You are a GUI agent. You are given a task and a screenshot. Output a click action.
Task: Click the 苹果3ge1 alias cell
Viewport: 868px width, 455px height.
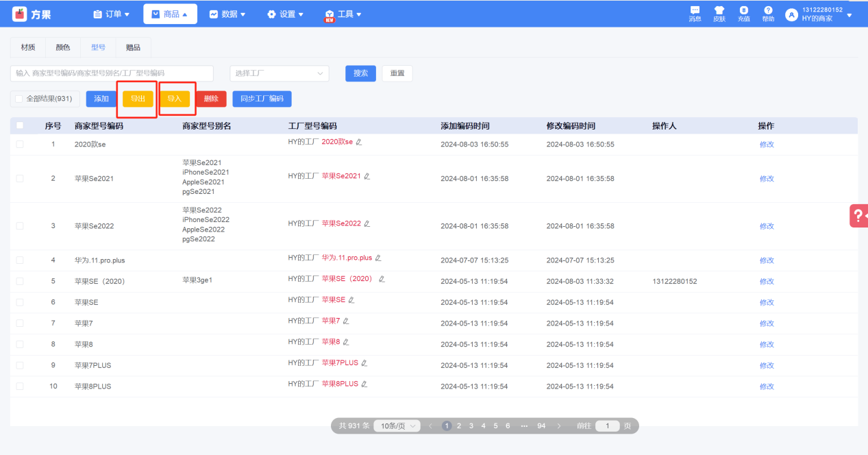(197, 280)
